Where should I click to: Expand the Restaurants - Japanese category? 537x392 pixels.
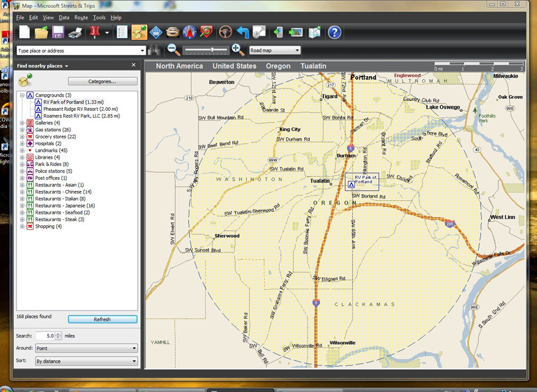click(23, 206)
